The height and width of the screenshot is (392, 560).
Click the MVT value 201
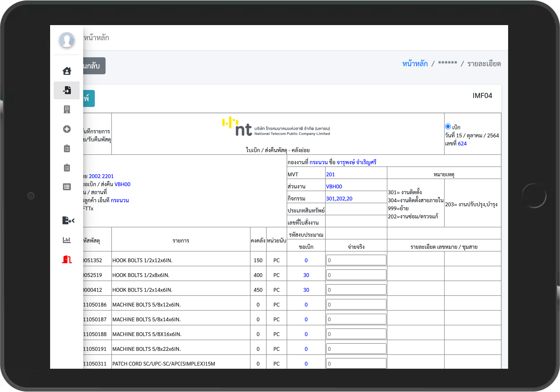tap(330, 174)
